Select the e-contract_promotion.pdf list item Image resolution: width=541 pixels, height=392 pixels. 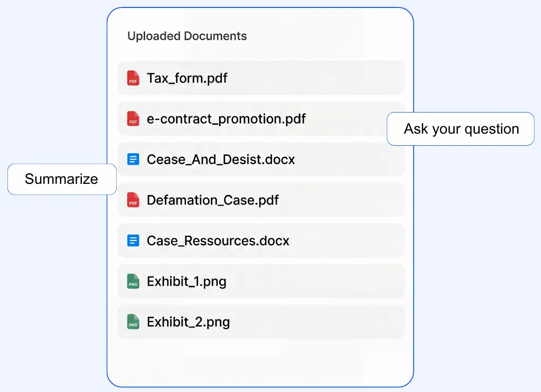click(x=261, y=118)
